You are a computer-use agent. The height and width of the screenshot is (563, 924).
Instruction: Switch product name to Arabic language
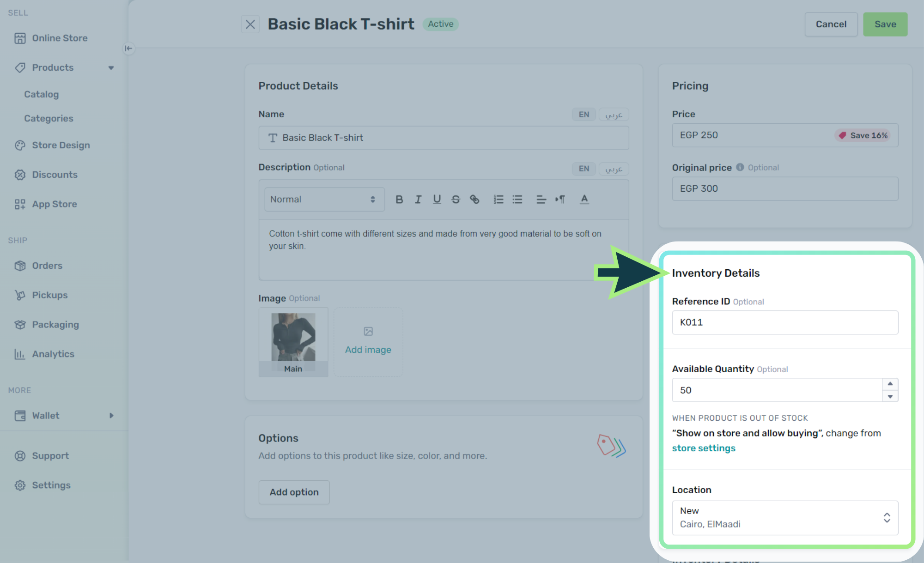614,115
